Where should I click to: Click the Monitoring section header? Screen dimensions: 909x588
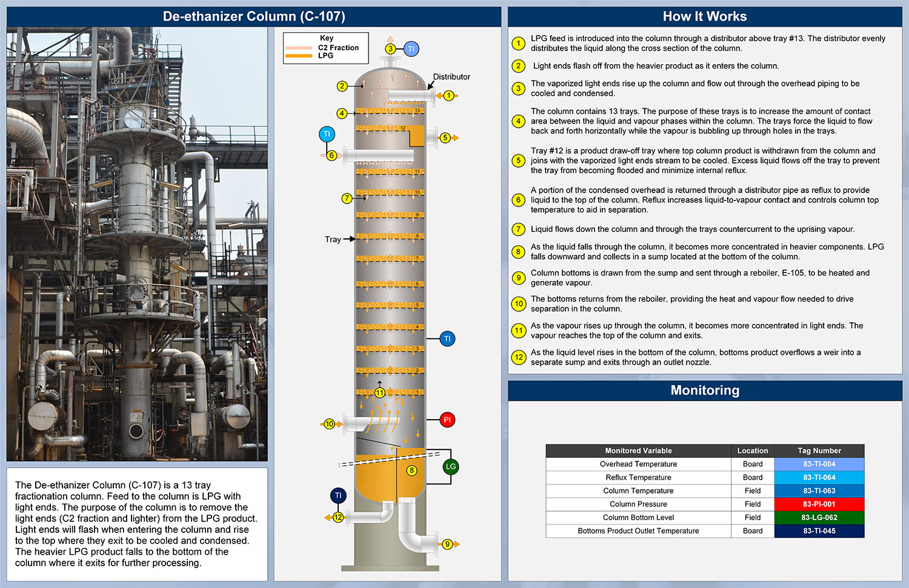click(704, 391)
